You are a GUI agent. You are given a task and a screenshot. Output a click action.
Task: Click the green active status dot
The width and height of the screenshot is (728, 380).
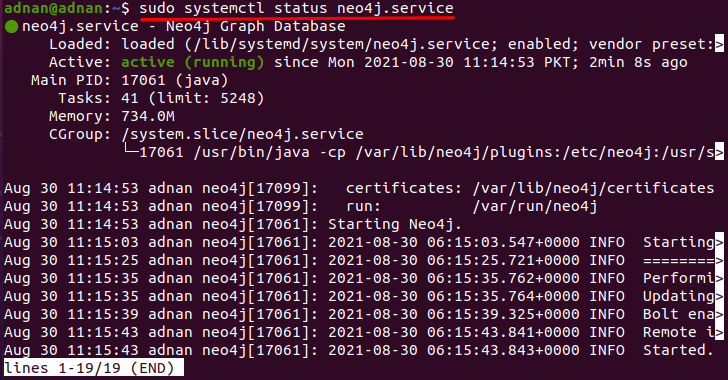tap(11, 26)
